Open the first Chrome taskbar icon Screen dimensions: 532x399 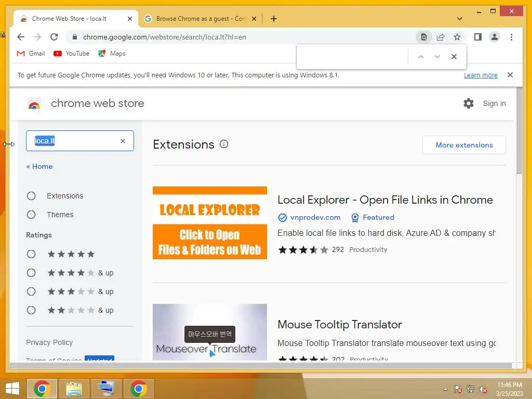click(42, 389)
